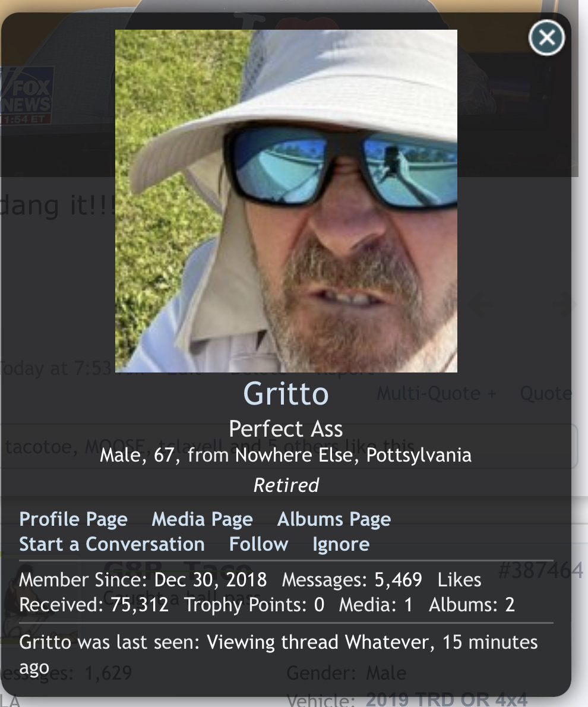
Task: Click the 'Retired' occupation text
Action: click(286, 485)
